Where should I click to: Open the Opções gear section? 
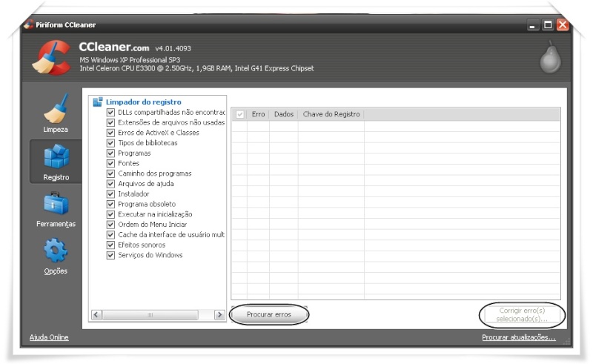click(x=56, y=256)
